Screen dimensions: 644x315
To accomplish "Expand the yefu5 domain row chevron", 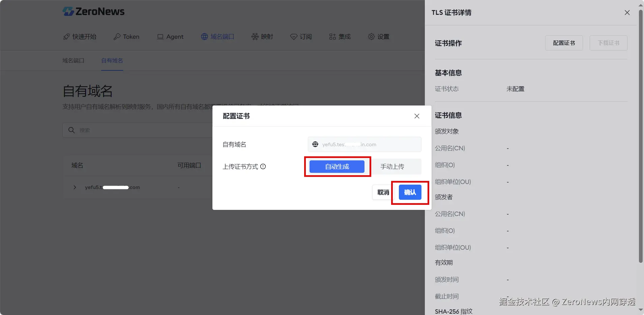I will pyautogui.click(x=75, y=187).
